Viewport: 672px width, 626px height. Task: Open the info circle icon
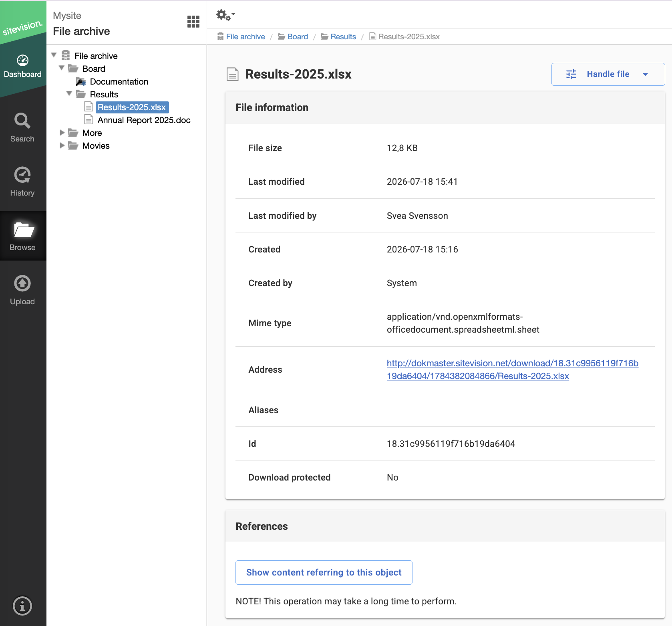pos(22,606)
